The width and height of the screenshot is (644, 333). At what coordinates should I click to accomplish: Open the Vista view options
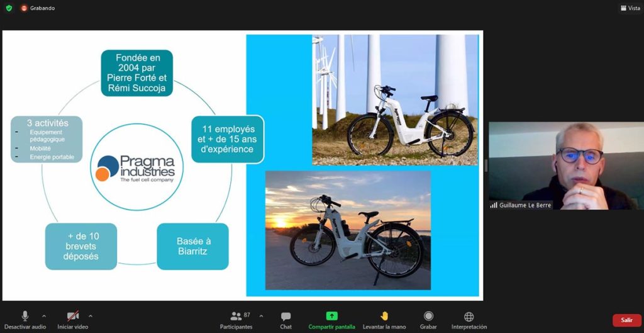(x=630, y=8)
